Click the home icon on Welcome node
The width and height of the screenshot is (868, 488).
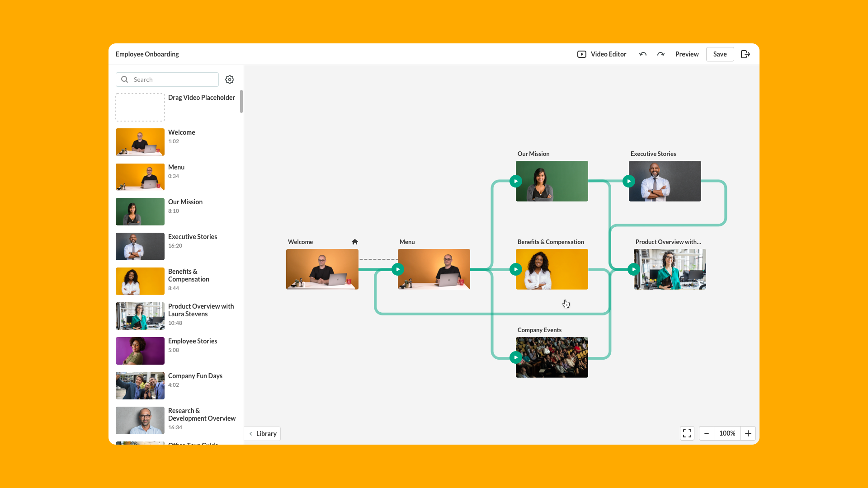tap(355, 242)
